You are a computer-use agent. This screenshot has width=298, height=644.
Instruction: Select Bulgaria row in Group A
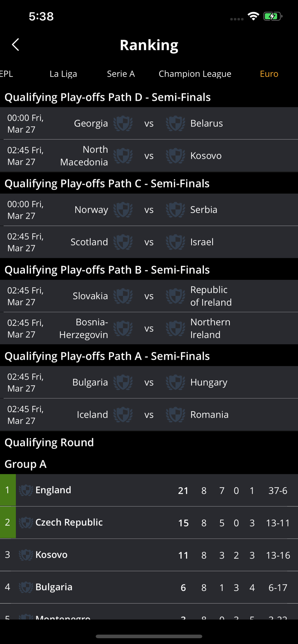pyautogui.click(x=149, y=587)
